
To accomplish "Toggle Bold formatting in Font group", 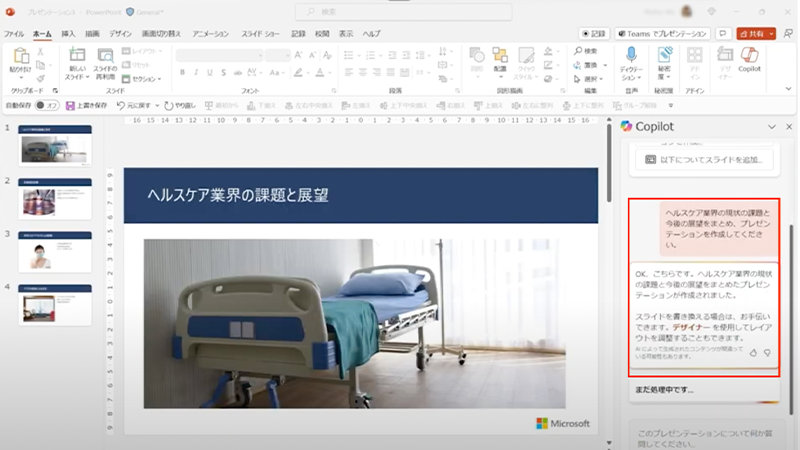I will (182, 72).
